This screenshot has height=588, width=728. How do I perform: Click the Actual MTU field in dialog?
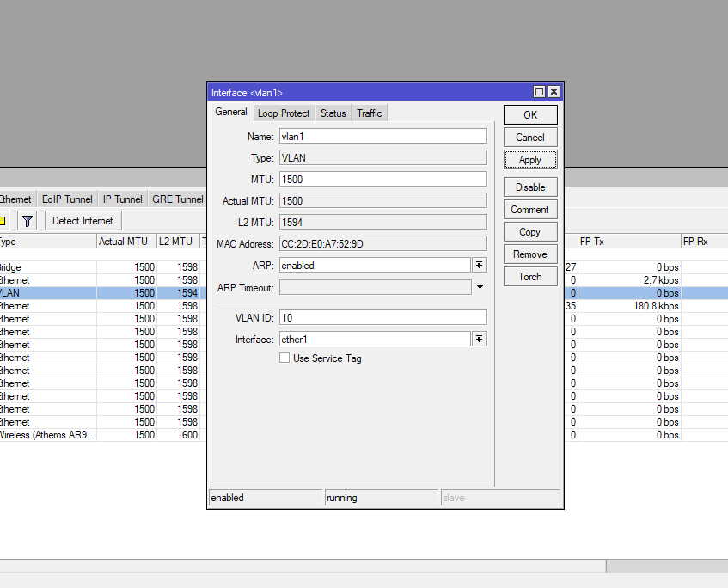click(x=383, y=200)
